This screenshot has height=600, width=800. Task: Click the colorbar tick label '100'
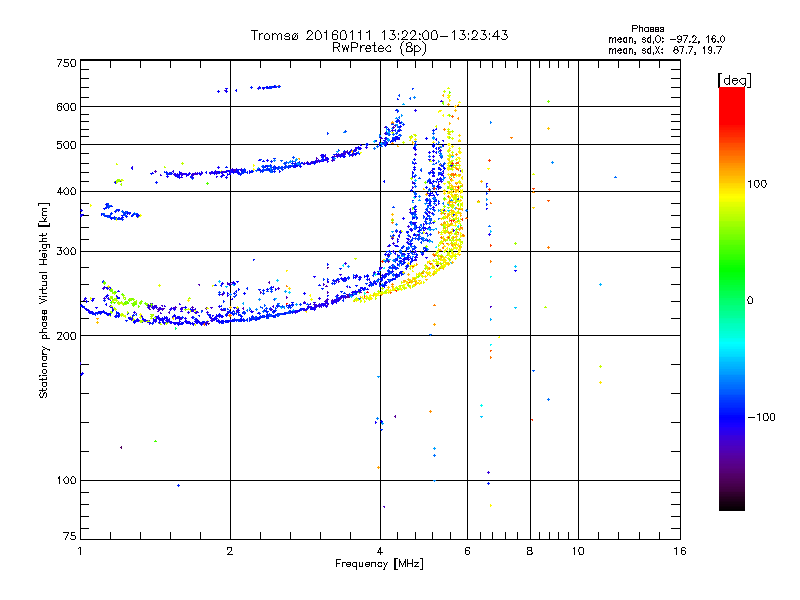click(757, 184)
